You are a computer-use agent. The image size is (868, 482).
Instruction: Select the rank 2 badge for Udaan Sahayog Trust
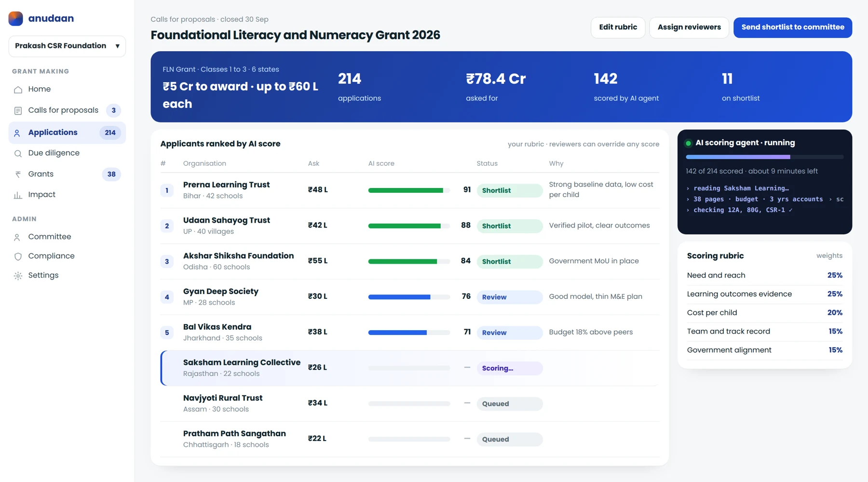[167, 226]
